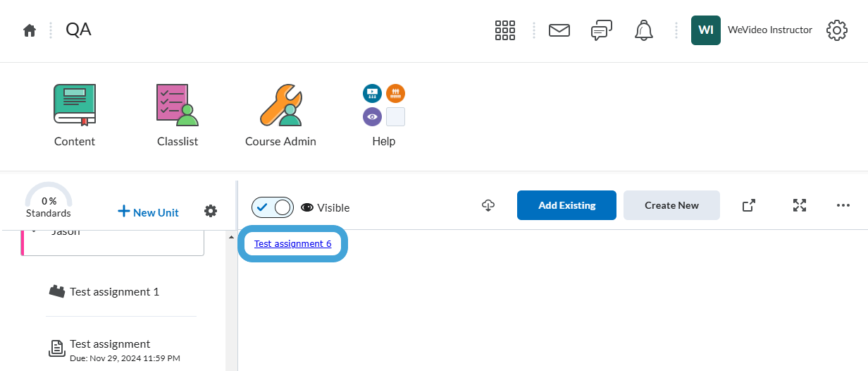The width and height of the screenshot is (868, 371).
Task: Select Test assignment due Nov 29
Action: [x=115, y=350]
